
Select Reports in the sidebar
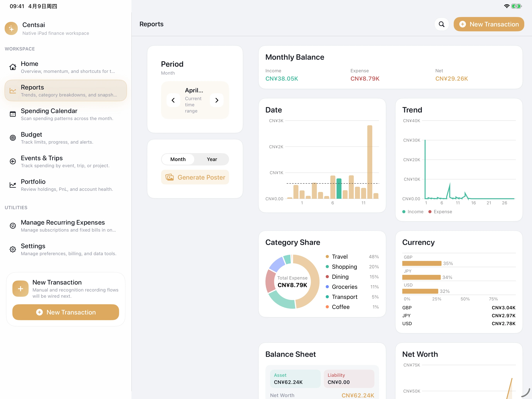pos(65,91)
